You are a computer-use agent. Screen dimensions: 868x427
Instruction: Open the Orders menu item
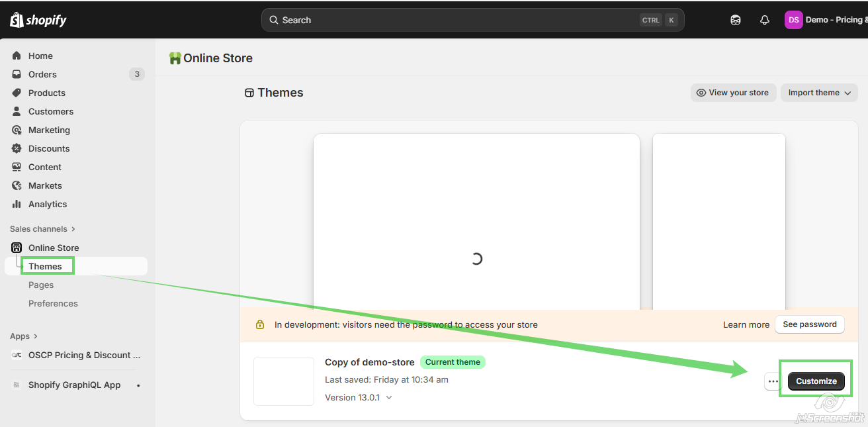click(x=42, y=75)
